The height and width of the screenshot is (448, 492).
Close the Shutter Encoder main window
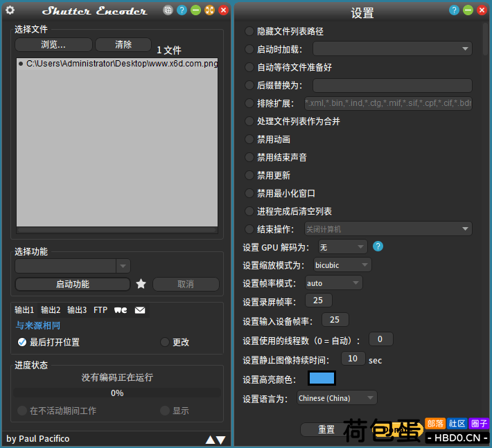point(223,10)
